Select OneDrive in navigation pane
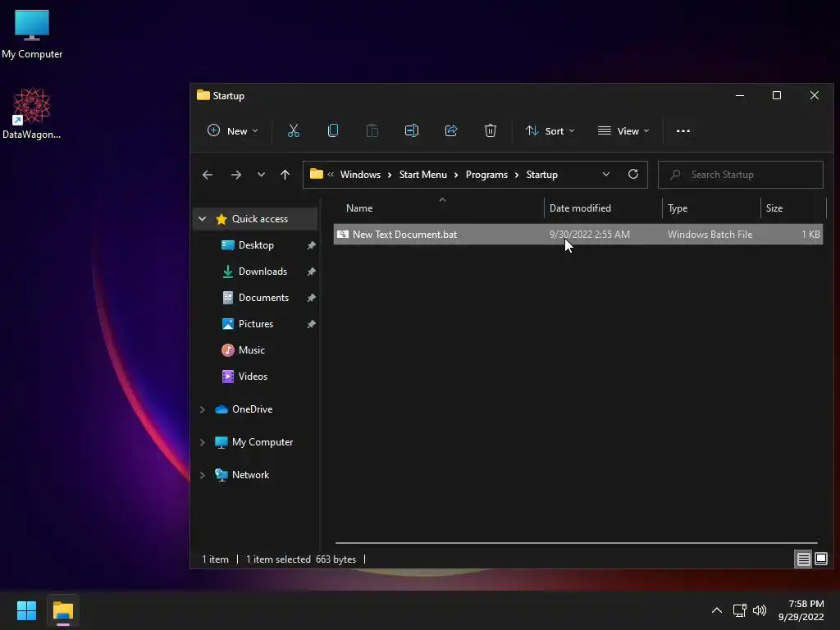Viewport: 840px width, 630px height. tap(252, 409)
